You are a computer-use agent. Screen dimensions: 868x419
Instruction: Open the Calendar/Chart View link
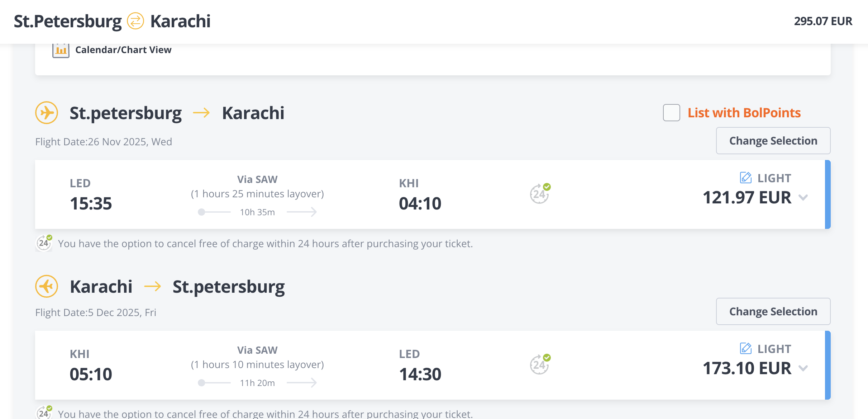(123, 50)
